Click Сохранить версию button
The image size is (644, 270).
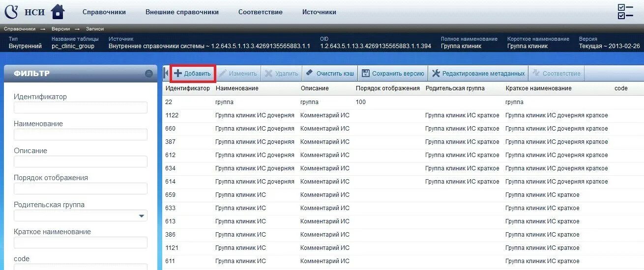pyautogui.click(x=393, y=74)
